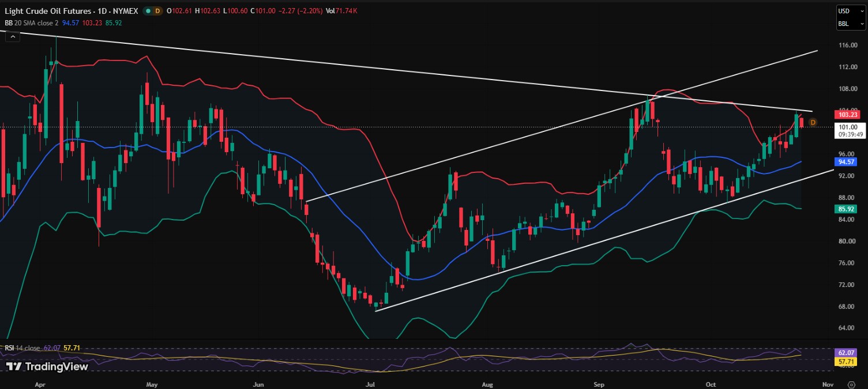Click the Vol 71.74K value in header
This screenshot has height=389, width=868.
click(x=341, y=11)
